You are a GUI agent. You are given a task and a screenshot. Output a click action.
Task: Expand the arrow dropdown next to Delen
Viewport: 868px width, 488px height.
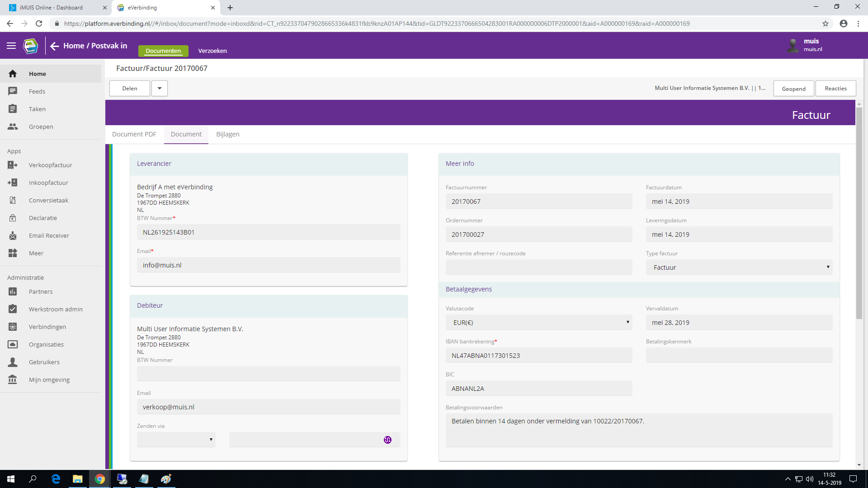click(x=160, y=89)
